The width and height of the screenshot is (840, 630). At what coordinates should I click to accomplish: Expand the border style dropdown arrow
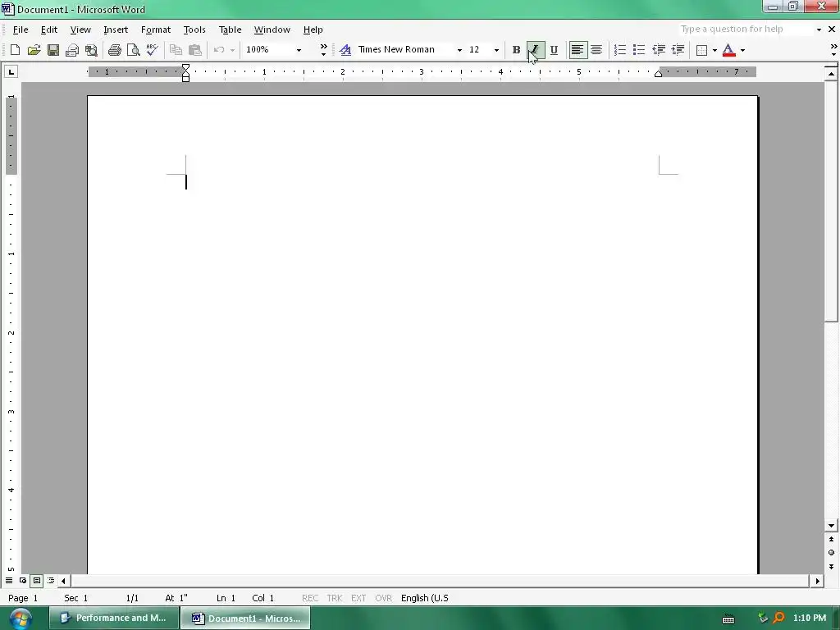(714, 50)
